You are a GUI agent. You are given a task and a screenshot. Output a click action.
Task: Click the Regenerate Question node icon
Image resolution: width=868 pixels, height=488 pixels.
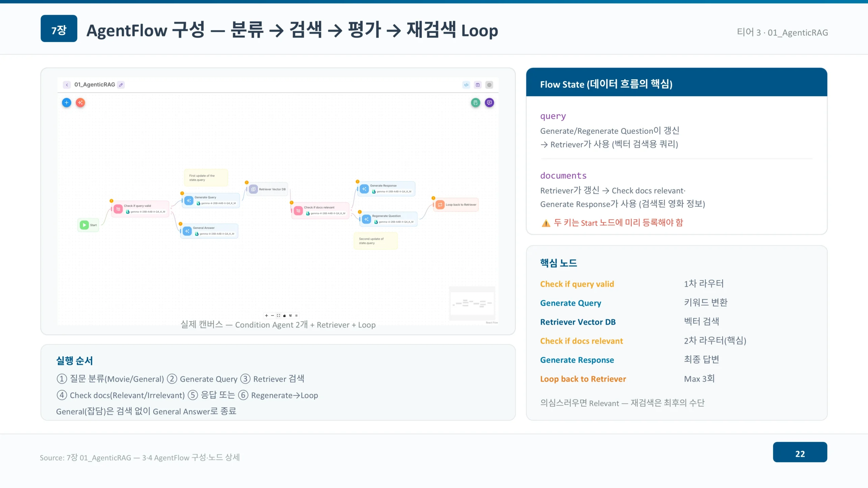(367, 219)
